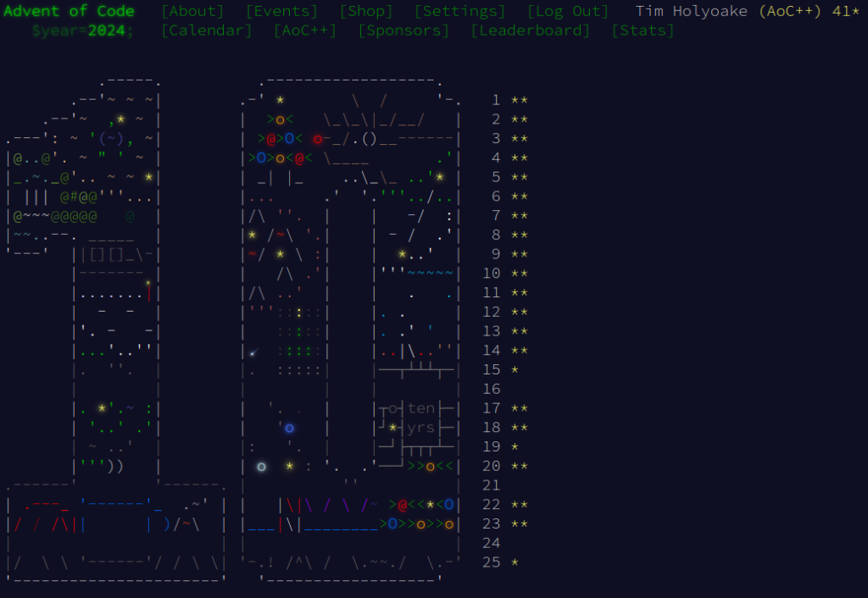868x598 pixels.
Task: Click the 41* star count
Action: (846, 11)
